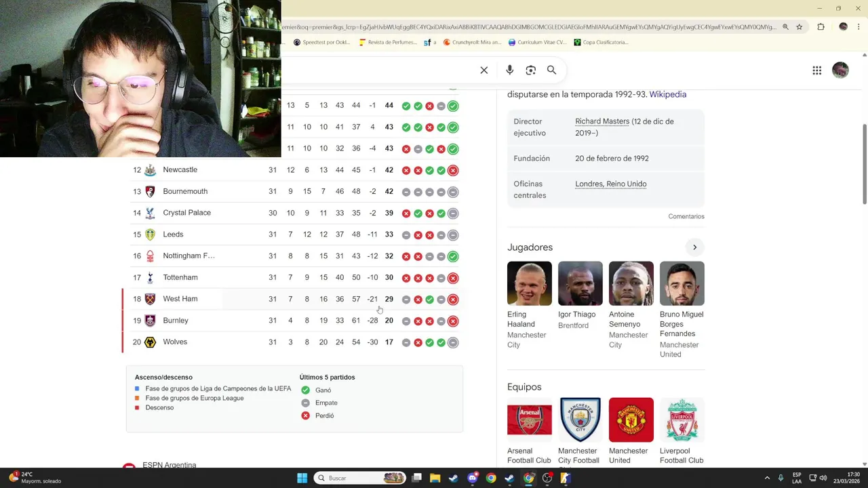Click the Bournemouth club crest
The image size is (868, 488).
pyautogui.click(x=150, y=192)
